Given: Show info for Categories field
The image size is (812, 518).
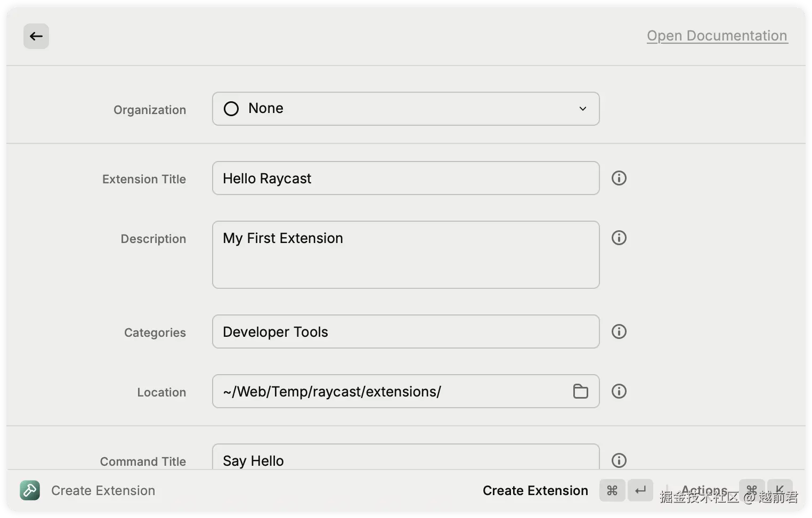Looking at the screenshot, I should [619, 331].
